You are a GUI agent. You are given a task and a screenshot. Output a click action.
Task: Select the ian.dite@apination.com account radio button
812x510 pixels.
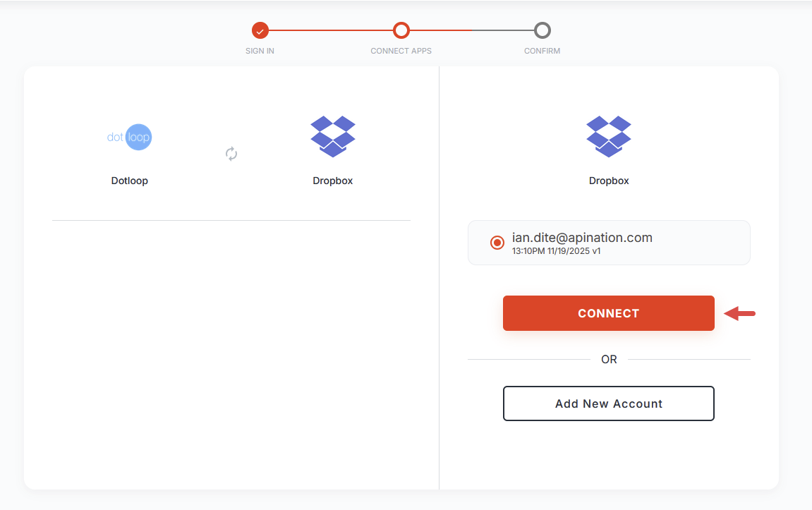coord(497,243)
